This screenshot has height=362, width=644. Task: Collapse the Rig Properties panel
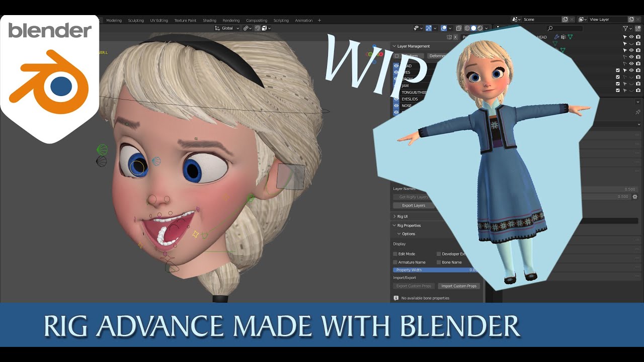tap(394, 225)
